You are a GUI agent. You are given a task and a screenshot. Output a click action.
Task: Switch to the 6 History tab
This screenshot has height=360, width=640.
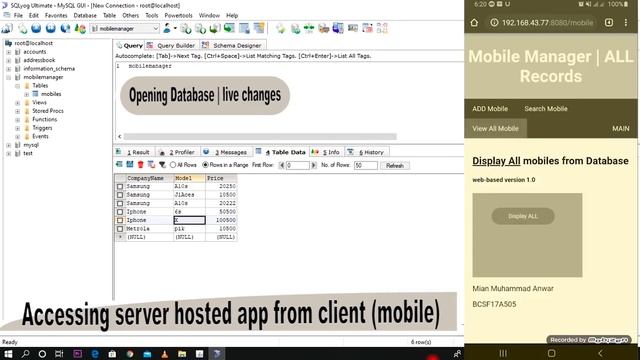[367, 152]
